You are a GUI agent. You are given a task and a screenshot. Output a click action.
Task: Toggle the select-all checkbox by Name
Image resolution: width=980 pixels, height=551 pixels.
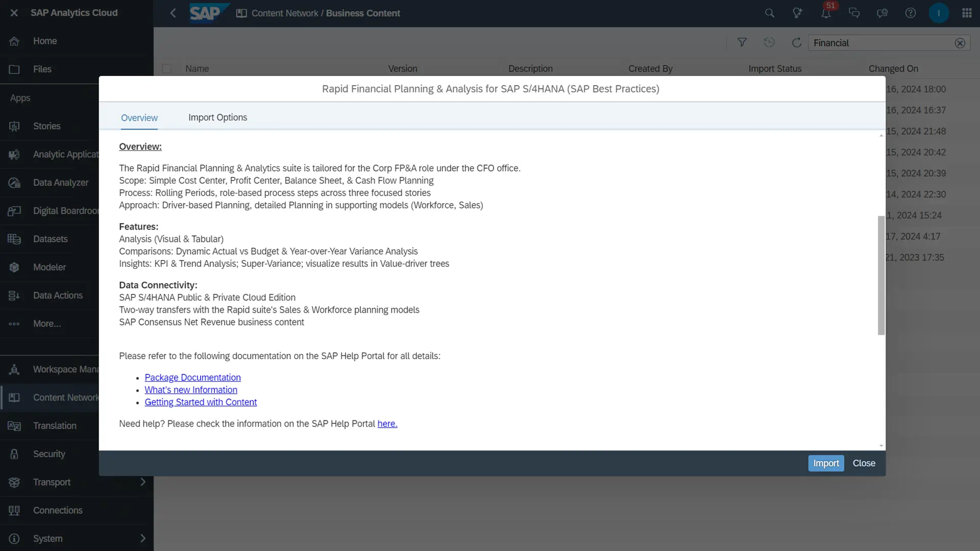[x=167, y=68]
